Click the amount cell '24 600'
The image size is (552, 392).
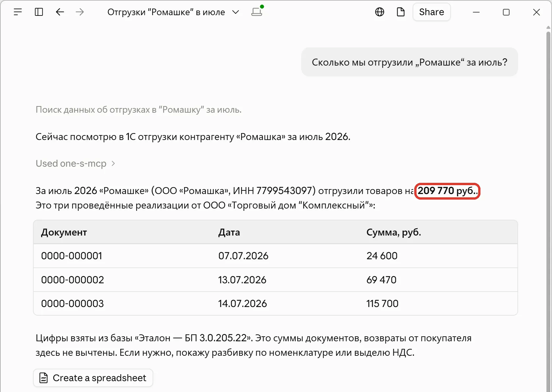(382, 256)
